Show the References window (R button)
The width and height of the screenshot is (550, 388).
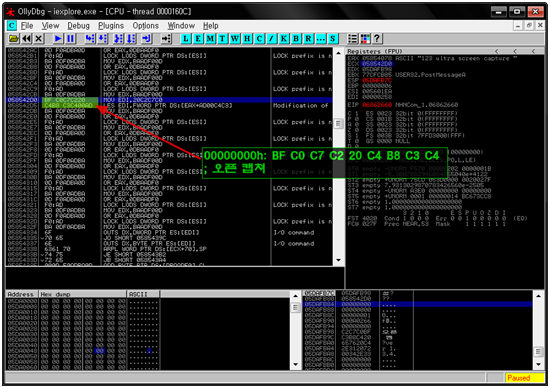point(308,39)
